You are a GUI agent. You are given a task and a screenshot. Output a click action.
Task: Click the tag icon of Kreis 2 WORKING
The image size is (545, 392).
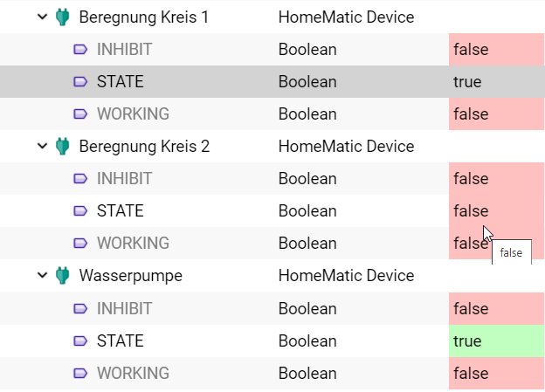click(x=80, y=244)
